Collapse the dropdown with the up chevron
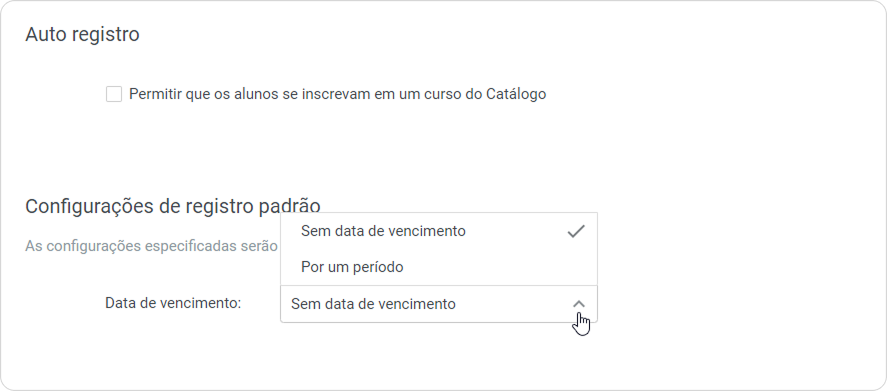 [578, 304]
